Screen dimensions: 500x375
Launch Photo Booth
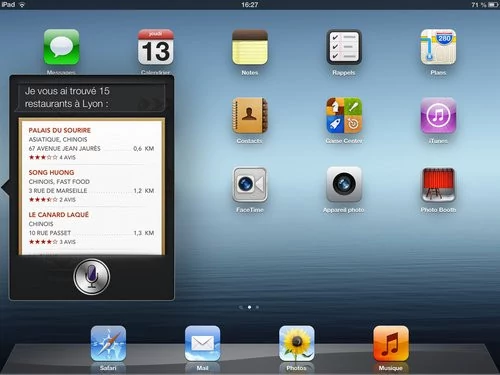(x=438, y=184)
